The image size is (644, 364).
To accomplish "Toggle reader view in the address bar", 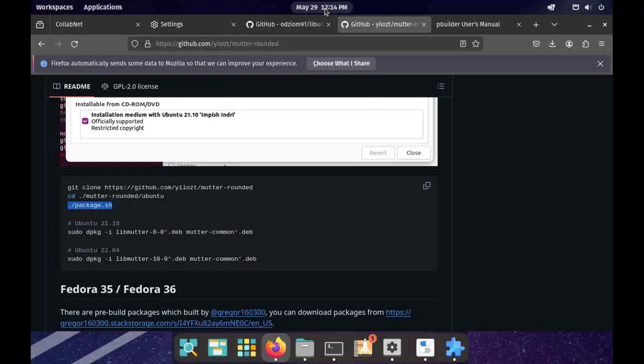I will (463, 44).
